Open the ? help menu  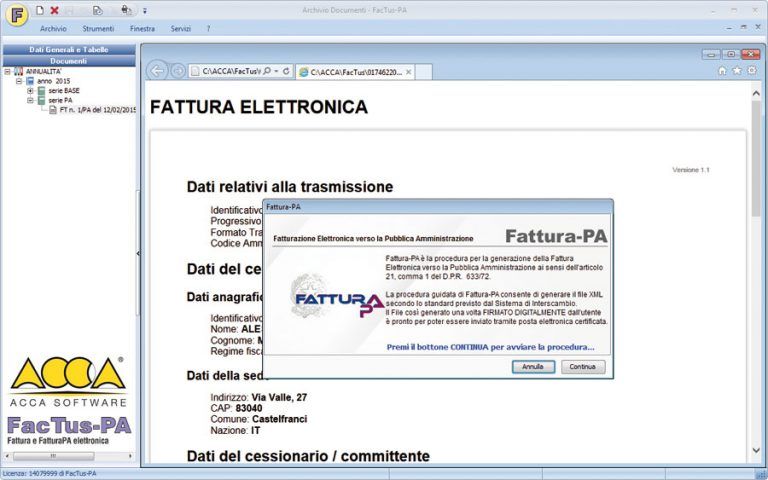(x=208, y=28)
